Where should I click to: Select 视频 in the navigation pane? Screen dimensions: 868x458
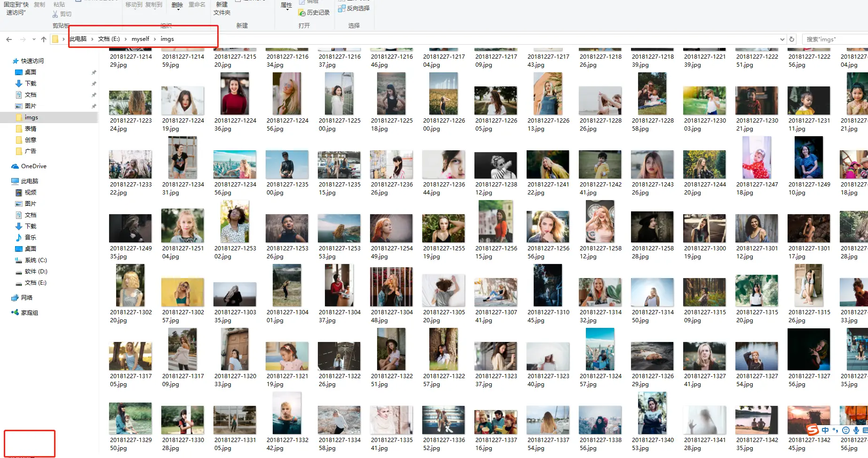[26, 193]
